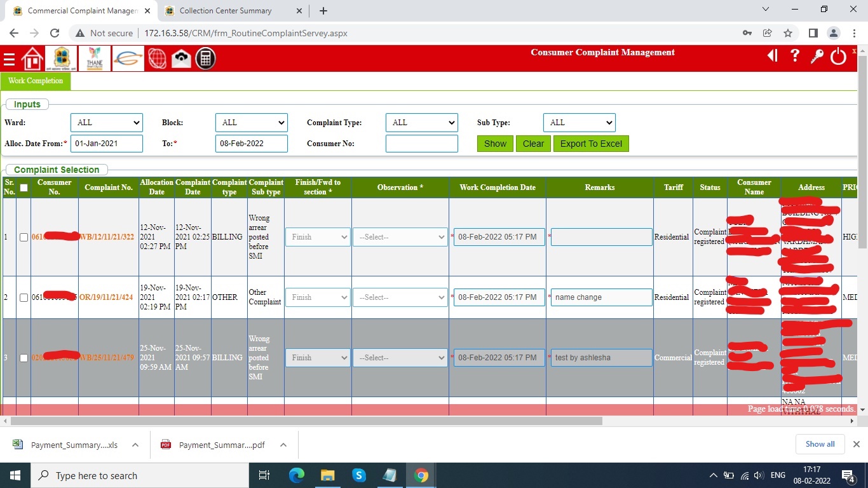Go to the red home icon
The image size is (868, 488).
32,58
